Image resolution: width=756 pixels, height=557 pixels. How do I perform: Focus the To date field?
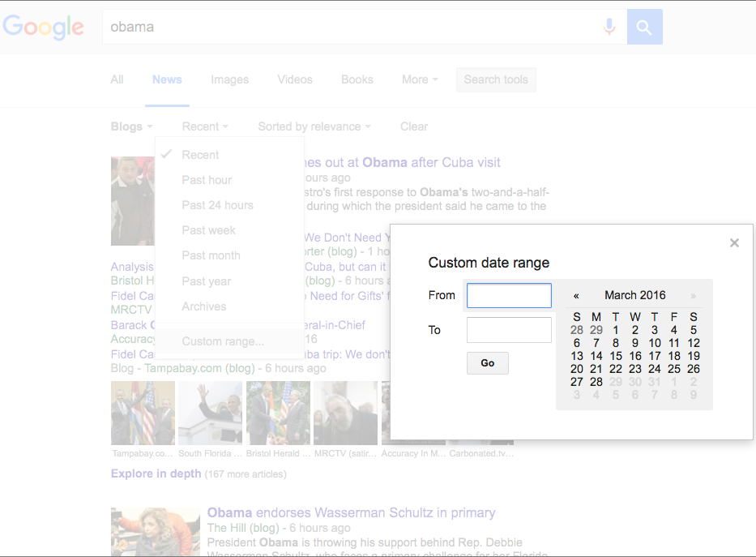(509, 330)
